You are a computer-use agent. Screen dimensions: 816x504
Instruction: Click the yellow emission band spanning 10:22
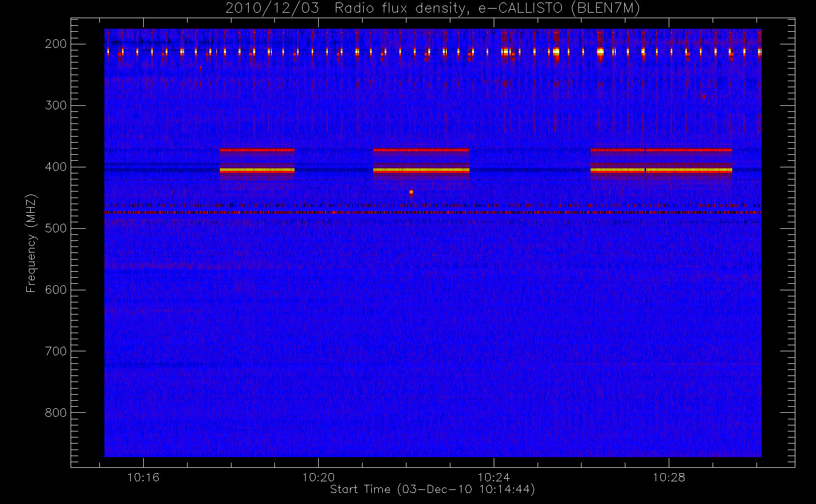click(x=421, y=170)
